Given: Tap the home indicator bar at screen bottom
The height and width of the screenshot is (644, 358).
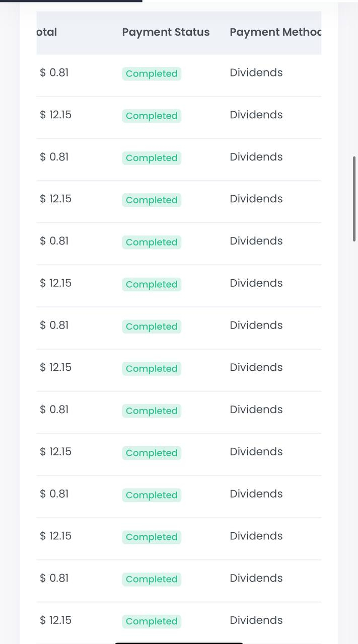Looking at the screenshot, I should (x=179, y=642).
